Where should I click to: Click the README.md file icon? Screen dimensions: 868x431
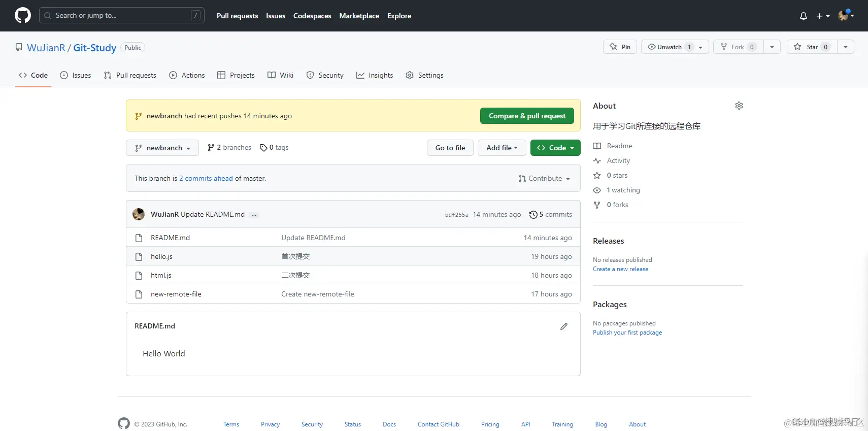pos(139,238)
